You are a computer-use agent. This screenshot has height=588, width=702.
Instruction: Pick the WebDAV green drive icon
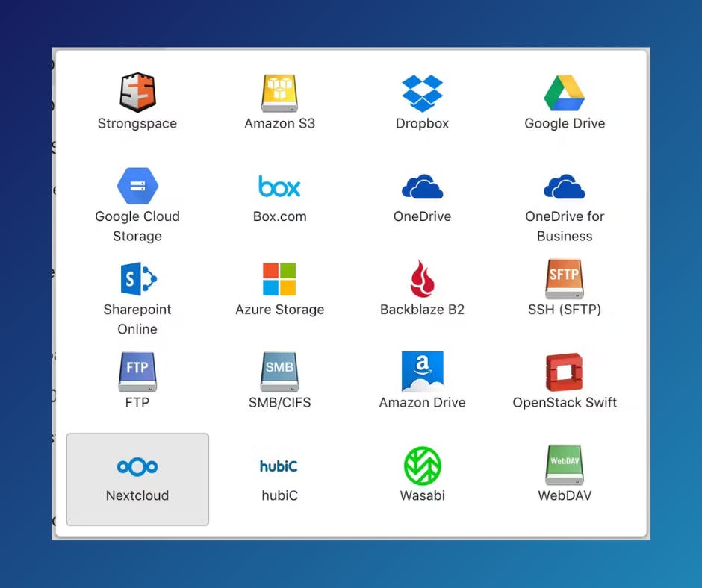[x=564, y=465]
